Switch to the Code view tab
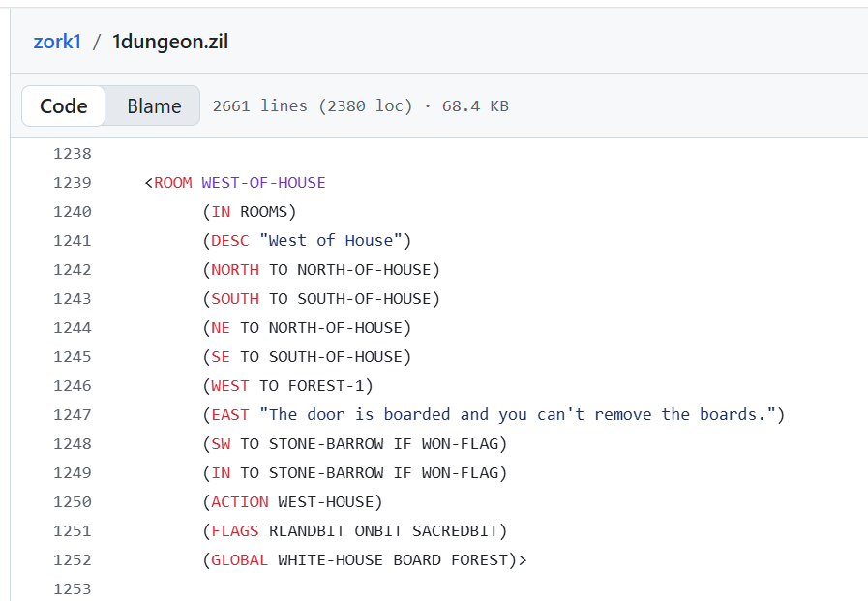The height and width of the screenshot is (601, 868). tap(63, 105)
